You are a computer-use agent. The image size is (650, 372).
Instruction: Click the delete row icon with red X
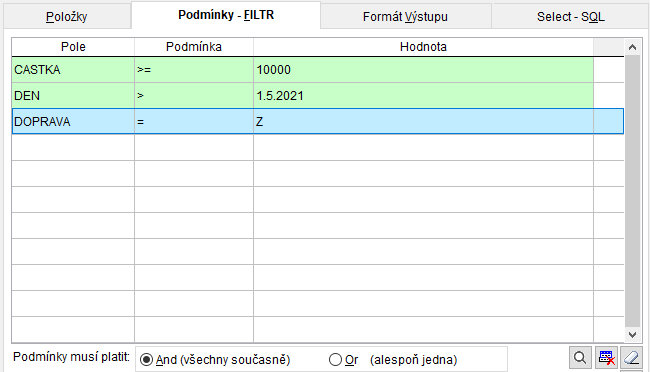click(x=606, y=357)
